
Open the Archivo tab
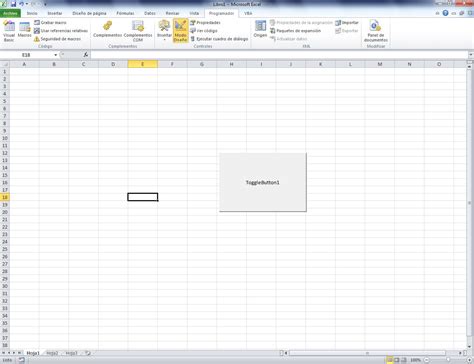click(x=10, y=13)
